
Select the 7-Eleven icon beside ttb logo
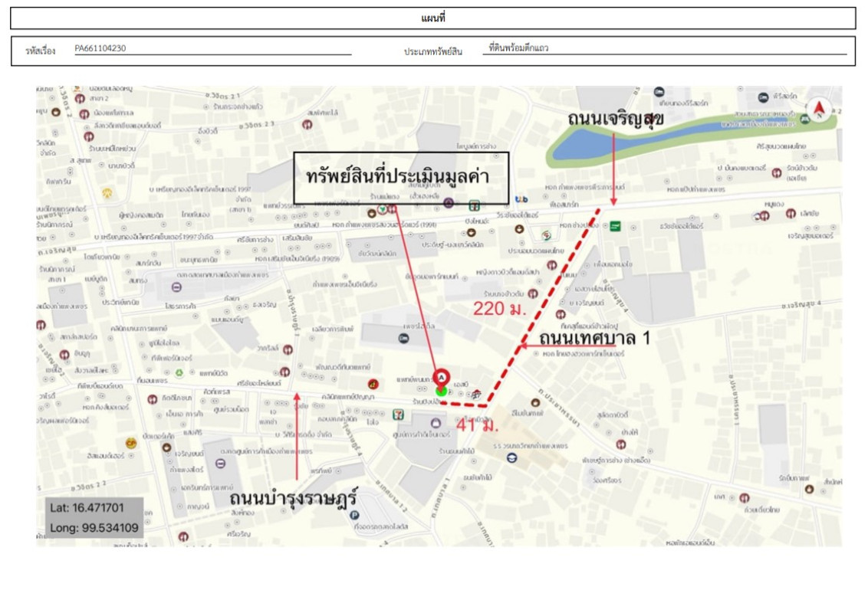[x=475, y=205]
